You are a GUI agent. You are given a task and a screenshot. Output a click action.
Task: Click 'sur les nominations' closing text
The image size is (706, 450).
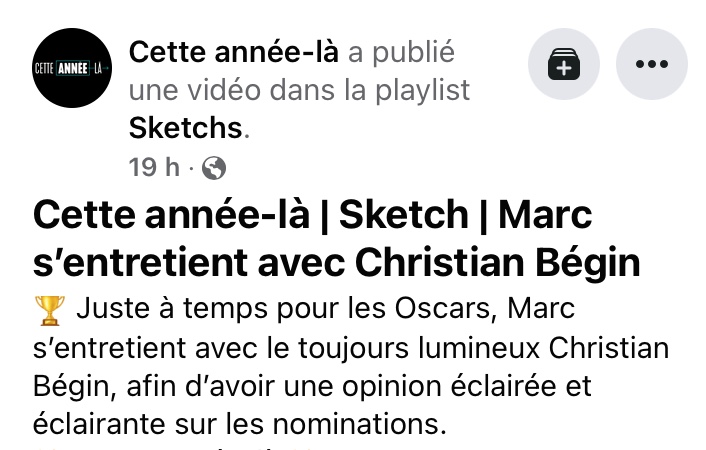click(310, 424)
